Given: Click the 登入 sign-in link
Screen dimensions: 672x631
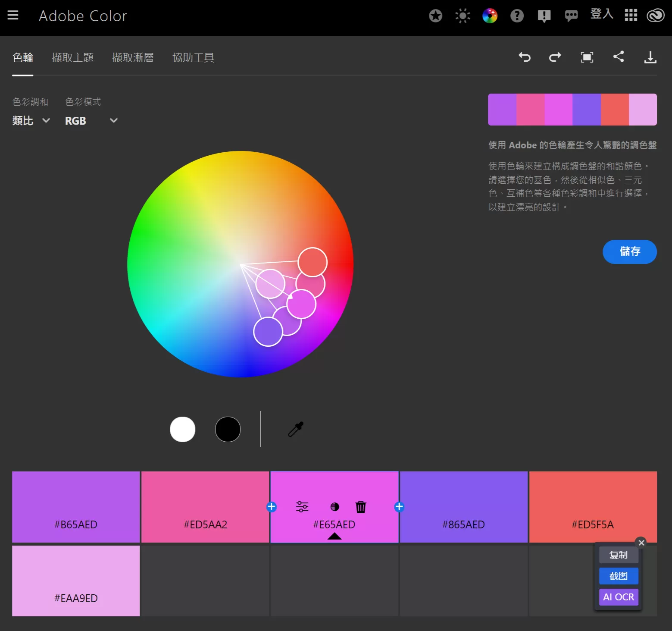Looking at the screenshot, I should pos(601,14).
